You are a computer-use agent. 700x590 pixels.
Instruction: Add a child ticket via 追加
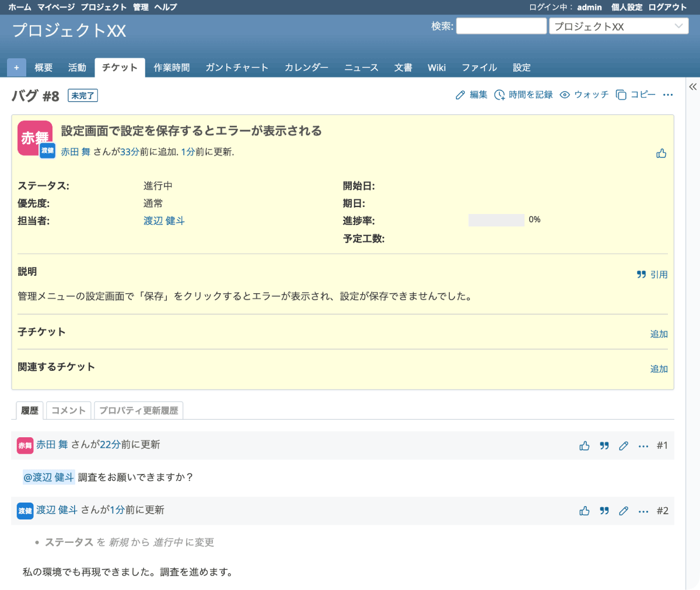coord(659,334)
